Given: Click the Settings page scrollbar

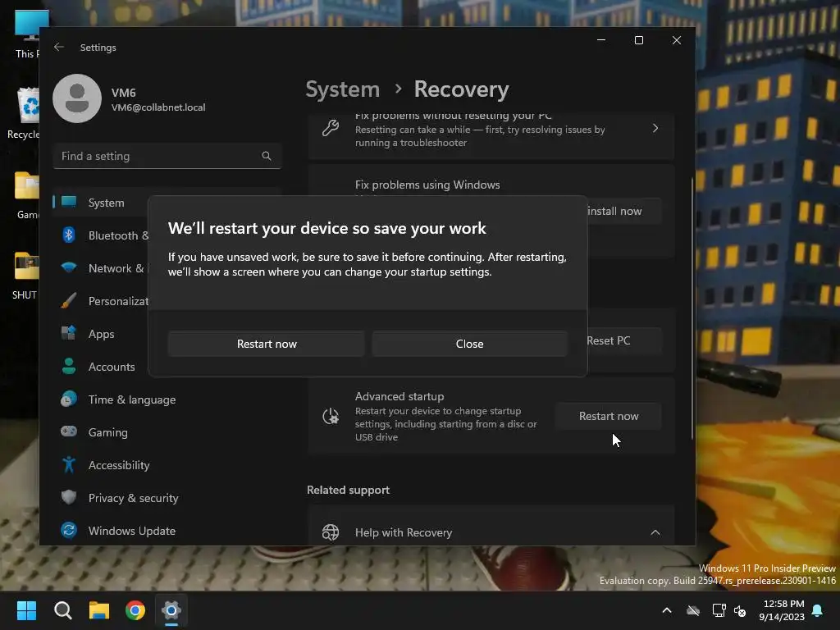Looking at the screenshot, I should coord(692,308).
